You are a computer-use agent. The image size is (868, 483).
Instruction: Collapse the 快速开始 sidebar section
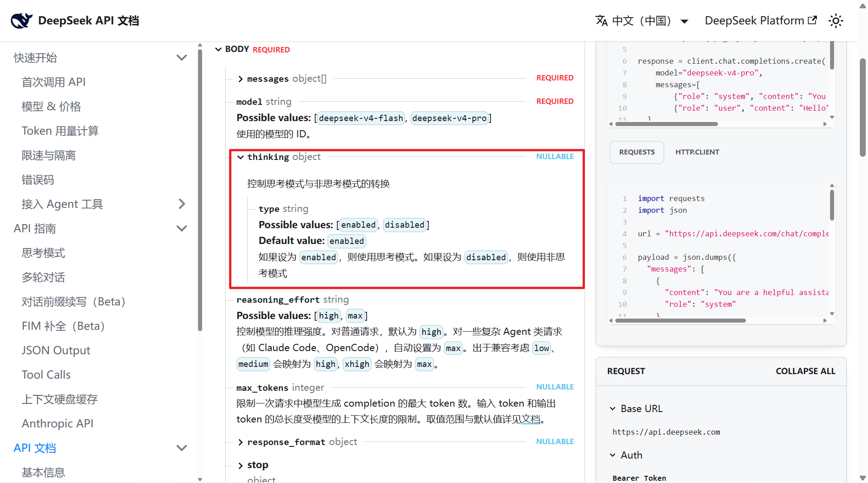pos(182,58)
